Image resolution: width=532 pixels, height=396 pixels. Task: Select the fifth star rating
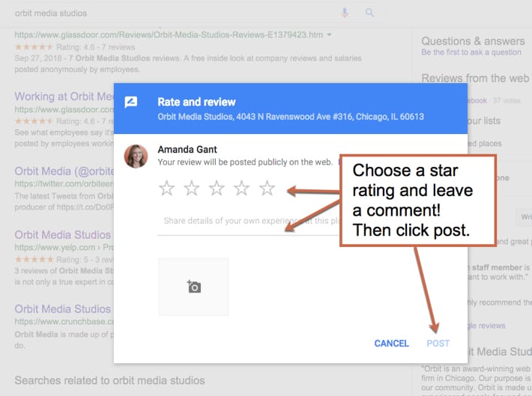tap(267, 188)
